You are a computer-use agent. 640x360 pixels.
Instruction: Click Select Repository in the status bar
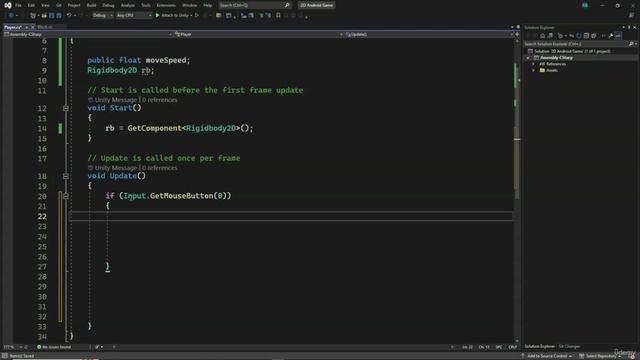pos(600,356)
